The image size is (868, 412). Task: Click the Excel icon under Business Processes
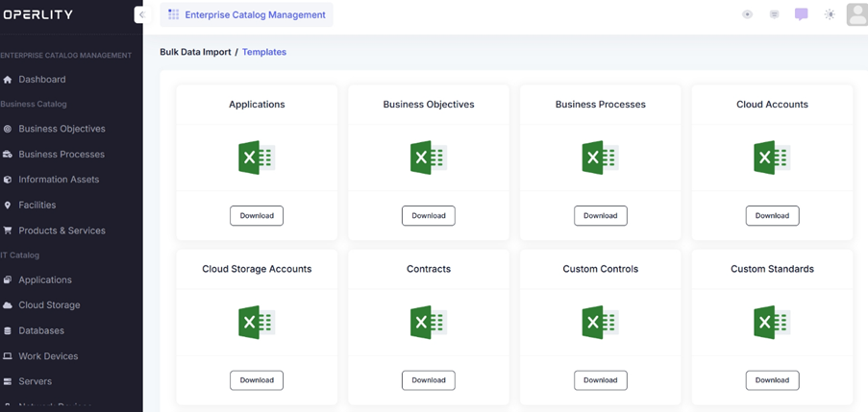(600, 158)
